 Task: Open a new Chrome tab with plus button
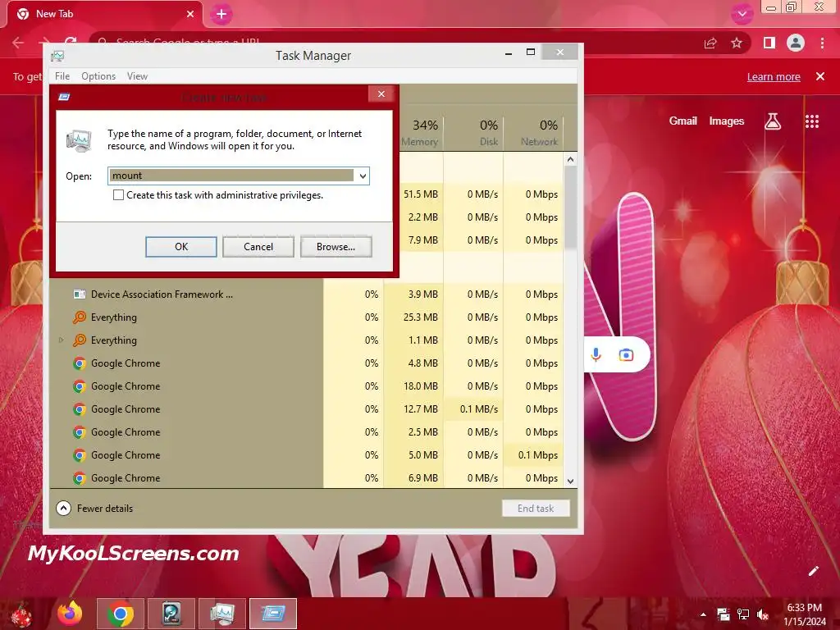[221, 15]
